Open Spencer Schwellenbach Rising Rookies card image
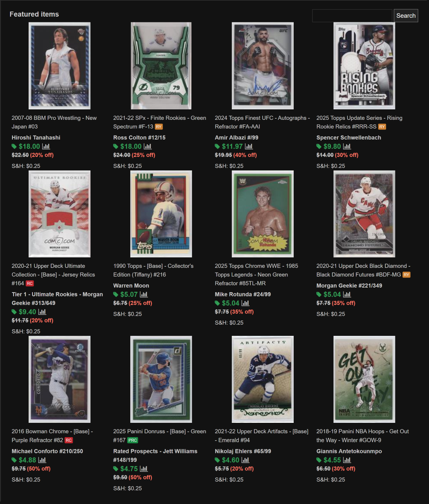 [x=364, y=66]
